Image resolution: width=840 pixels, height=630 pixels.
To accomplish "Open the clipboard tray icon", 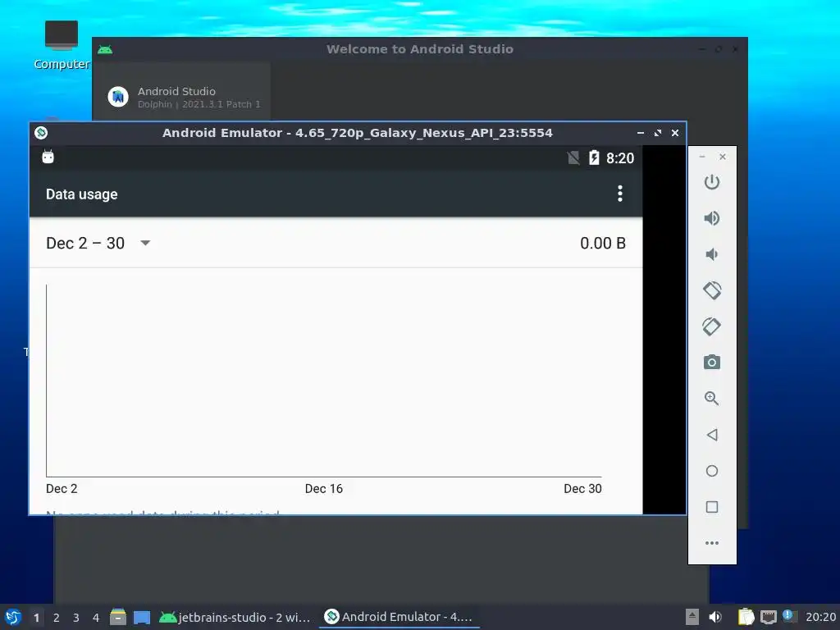I will click(746, 617).
